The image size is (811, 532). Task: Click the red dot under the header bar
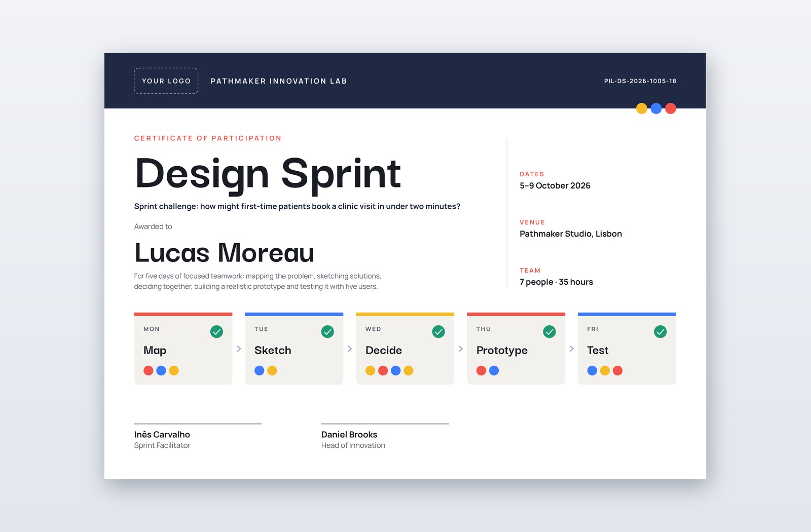[671, 108]
